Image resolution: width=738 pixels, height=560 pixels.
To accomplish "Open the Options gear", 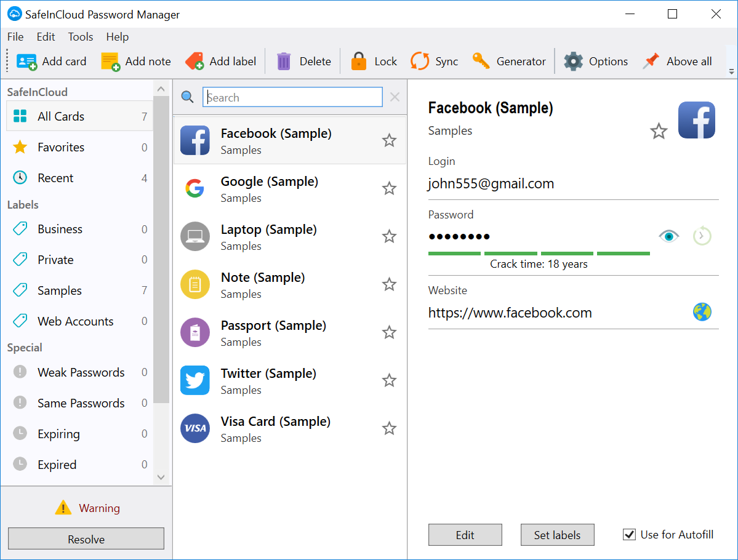I will (x=573, y=61).
